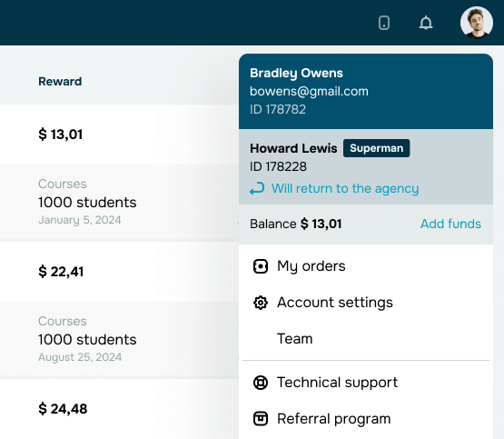The height and width of the screenshot is (439, 504).
Task: Select Will return to the agency link
Action: pos(345,188)
